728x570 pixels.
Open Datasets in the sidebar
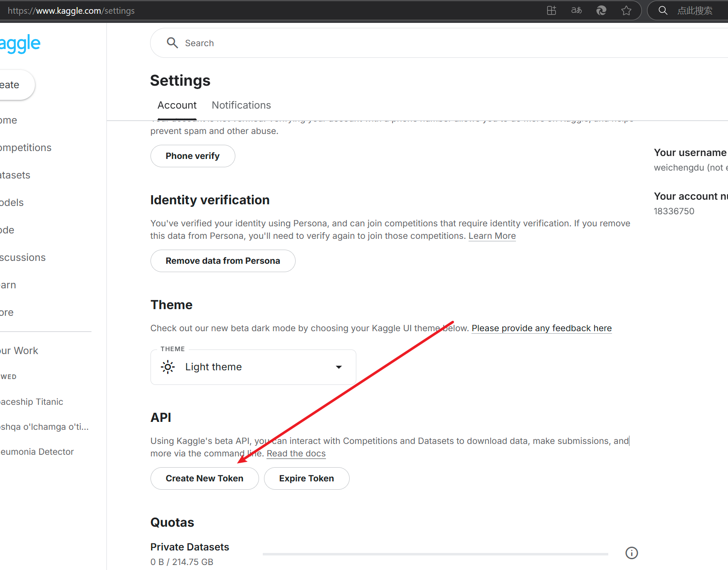click(15, 175)
